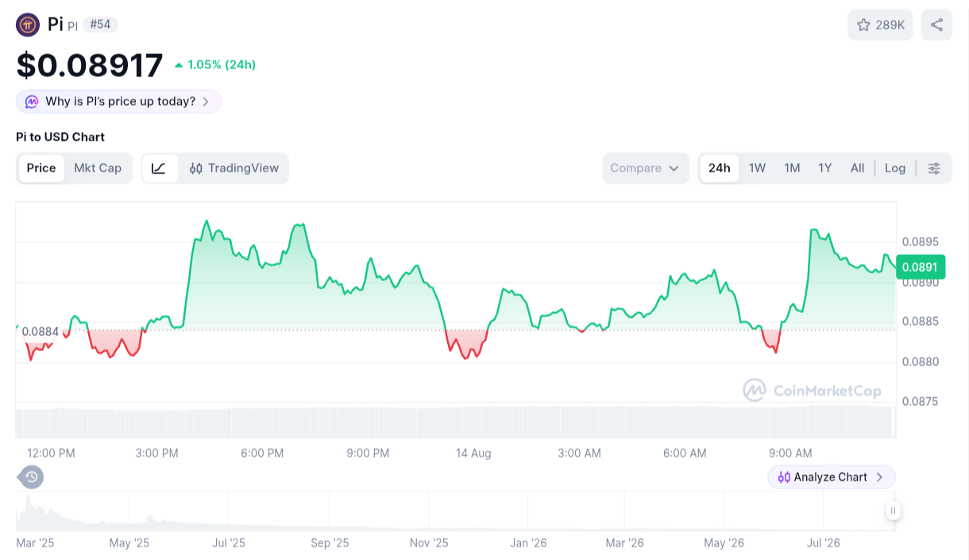Expand the Compare dropdown

click(646, 168)
